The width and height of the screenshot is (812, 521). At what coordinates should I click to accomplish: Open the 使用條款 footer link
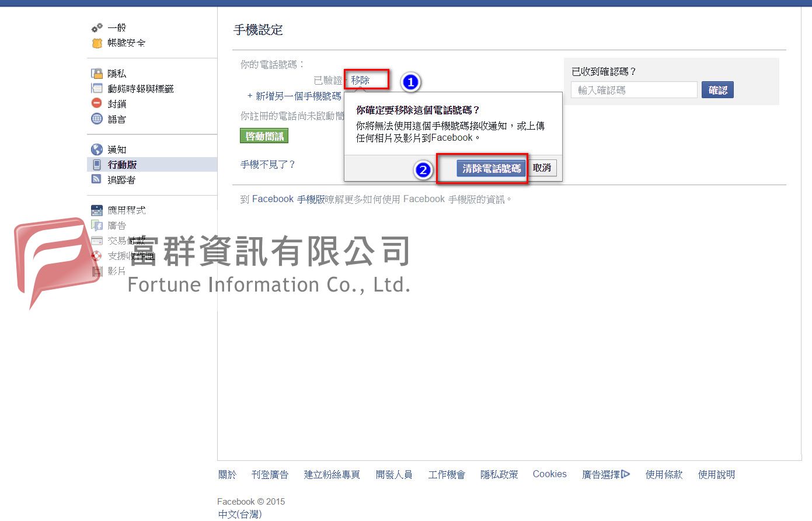[x=664, y=474]
